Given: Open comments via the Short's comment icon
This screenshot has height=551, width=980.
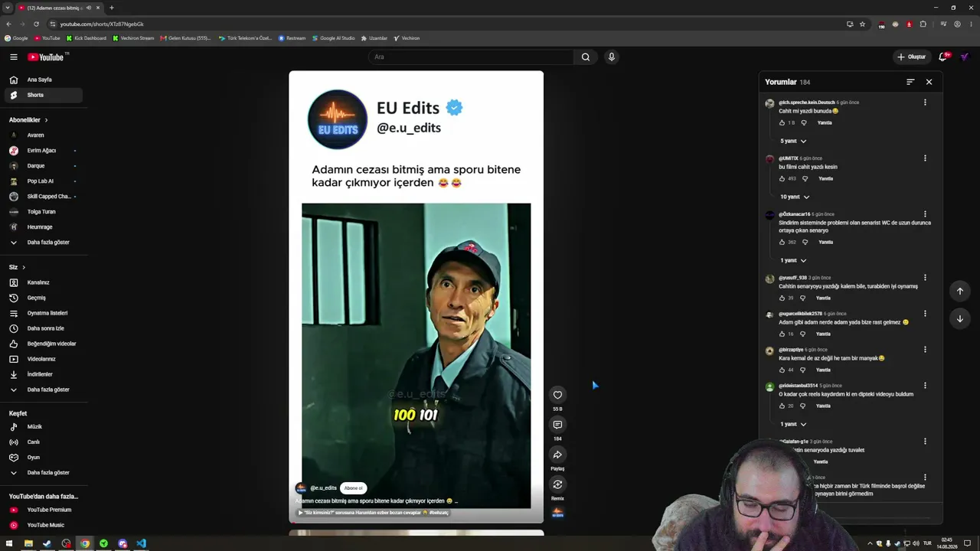Looking at the screenshot, I should click(x=557, y=425).
